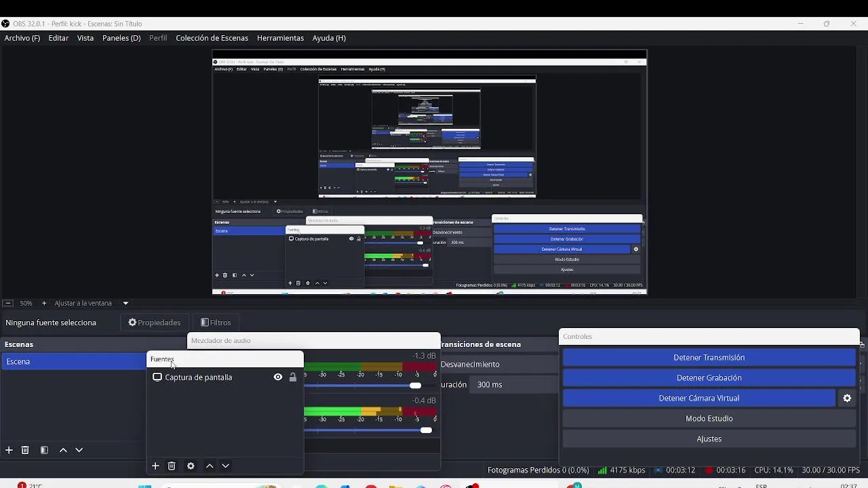Enable Modo Estudio
868x488 pixels.
(x=709, y=419)
